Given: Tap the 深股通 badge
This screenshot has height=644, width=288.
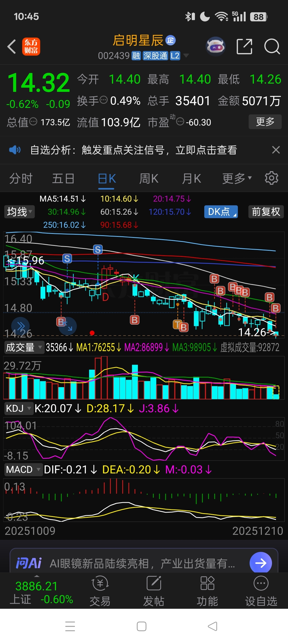Looking at the screenshot, I should coord(155,56).
